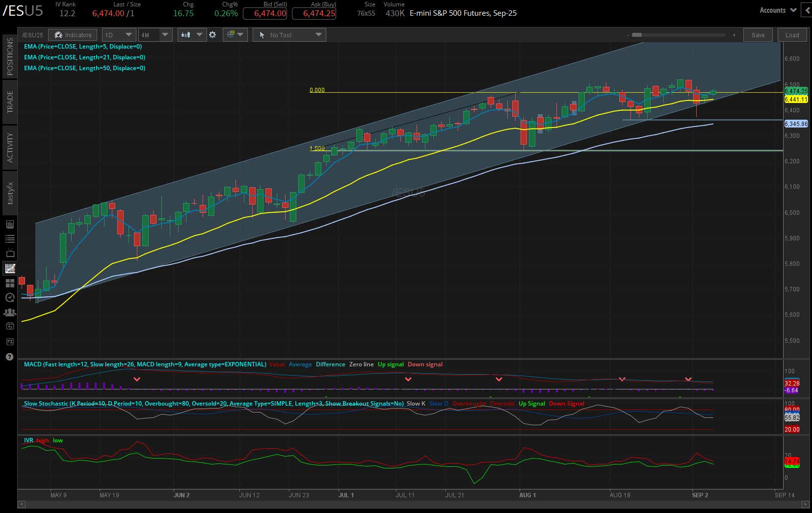The height and width of the screenshot is (513, 812).
Task: Open the Accounts dropdown
Action: (777, 10)
